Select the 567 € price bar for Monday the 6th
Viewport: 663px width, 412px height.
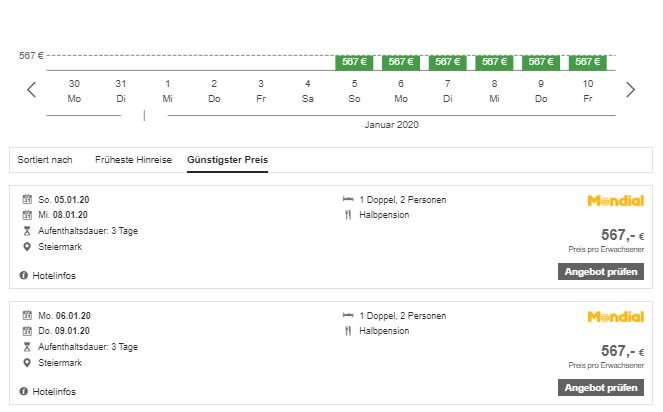401,62
